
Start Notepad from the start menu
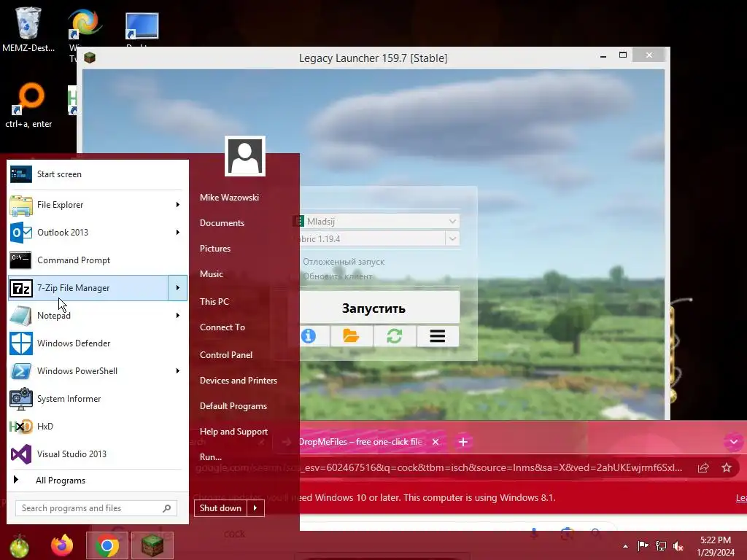coord(88,315)
